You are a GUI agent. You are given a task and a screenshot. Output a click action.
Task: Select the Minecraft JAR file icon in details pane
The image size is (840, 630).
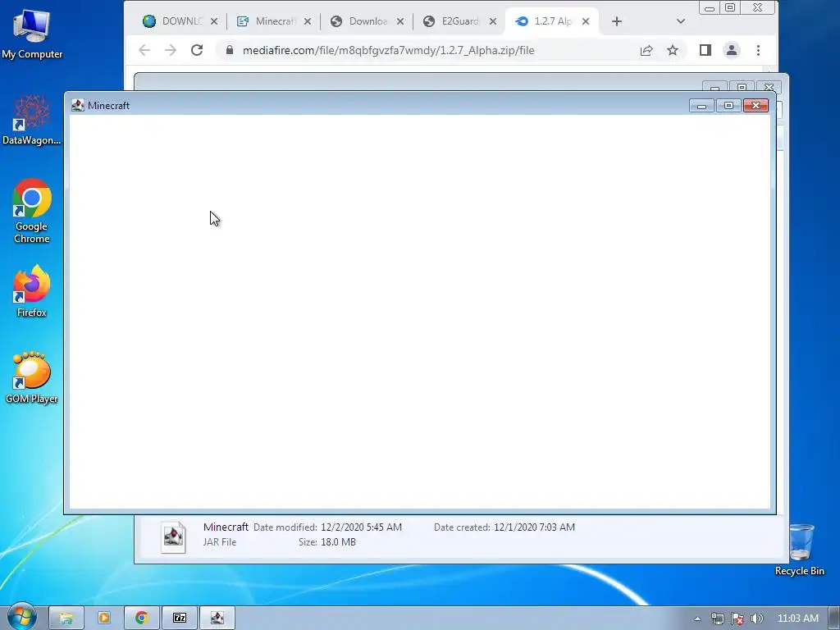[174, 536]
